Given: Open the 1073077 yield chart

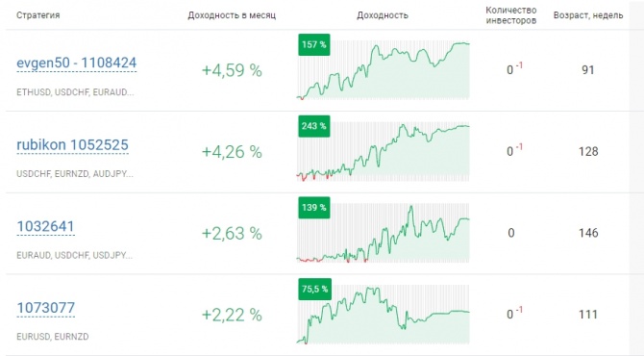Looking at the screenshot, I should [x=383, y=315].
